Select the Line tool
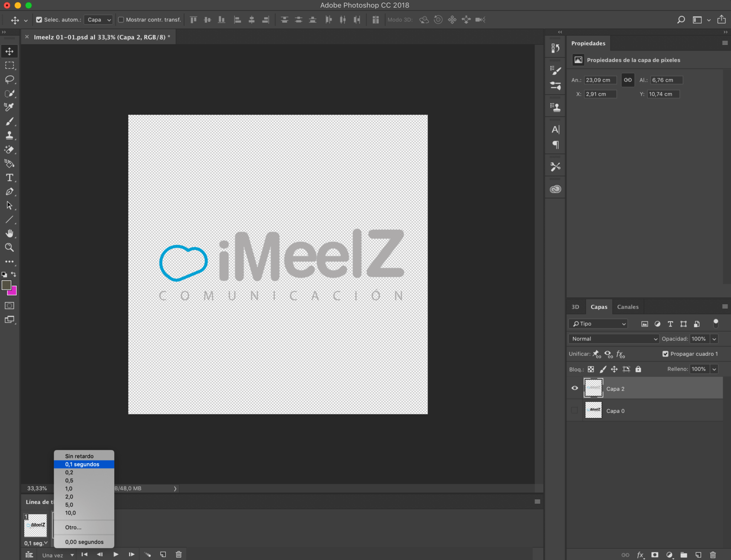Image resolution: width=731 pixels, height=560 pixels. [x=10, y=220]
